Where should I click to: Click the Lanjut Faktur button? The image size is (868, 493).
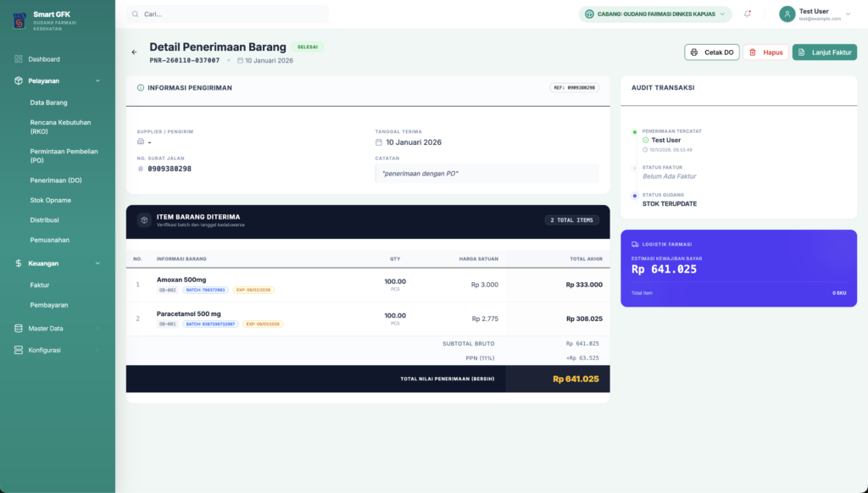point(824,53)
